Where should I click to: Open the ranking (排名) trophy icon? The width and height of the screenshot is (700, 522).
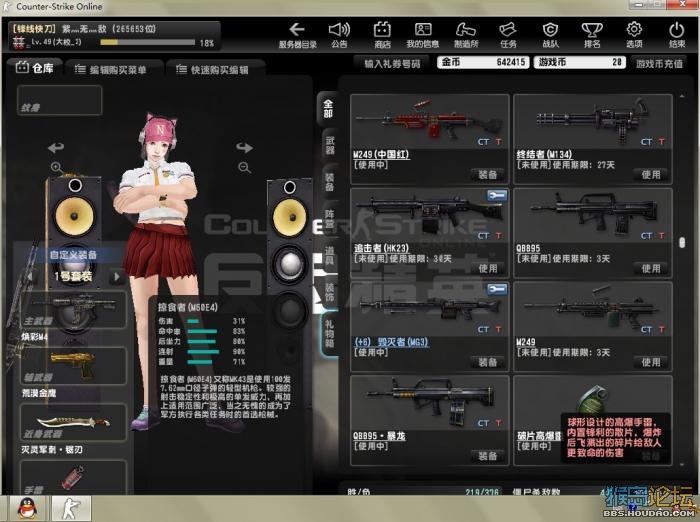(592, 35)
